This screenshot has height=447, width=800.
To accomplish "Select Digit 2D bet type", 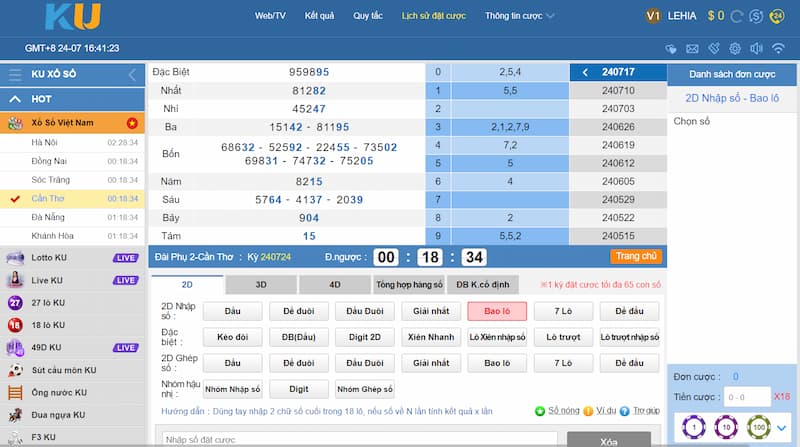I will (365, 337).
